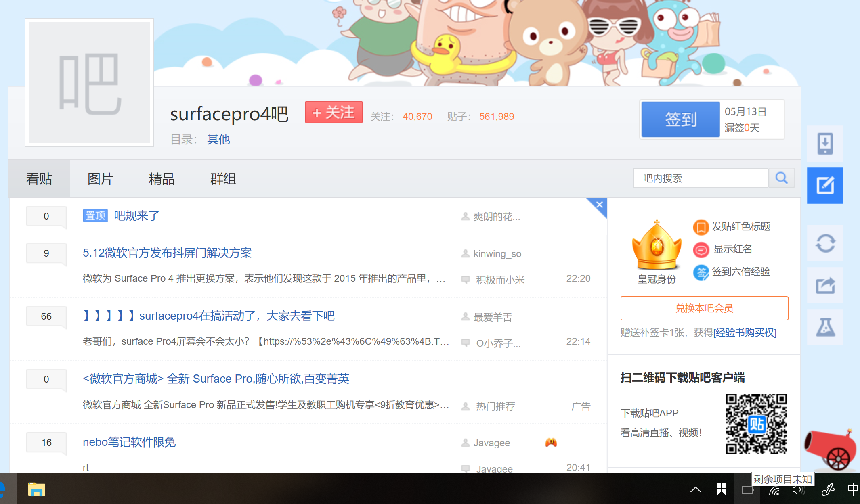The height and width of the screenshot is (504, 860).
Task: Open the 经验书购买权 link
Action: coord(745,333)
